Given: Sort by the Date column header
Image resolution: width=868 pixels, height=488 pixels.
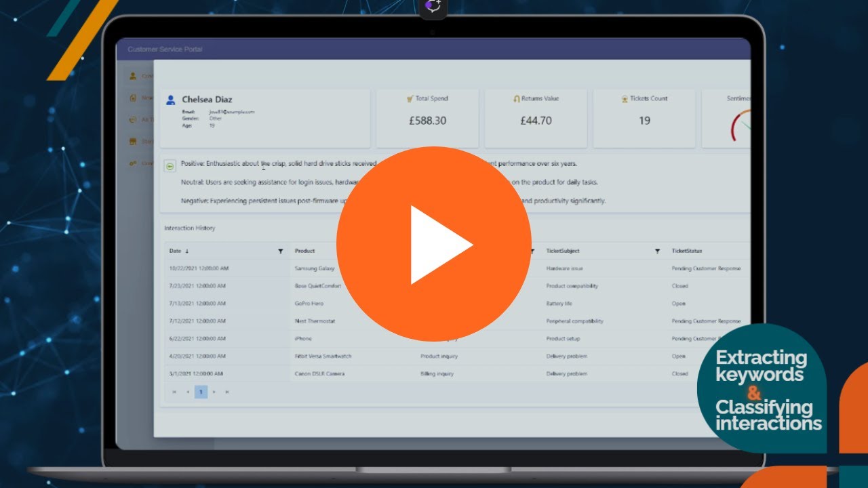Looking at the screenshot, I should [175, 251].
